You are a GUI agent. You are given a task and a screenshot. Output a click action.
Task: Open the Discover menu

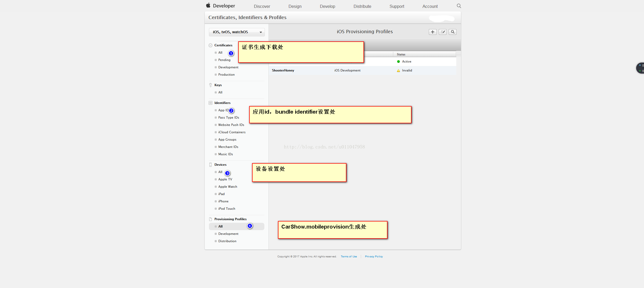[262, 6]
